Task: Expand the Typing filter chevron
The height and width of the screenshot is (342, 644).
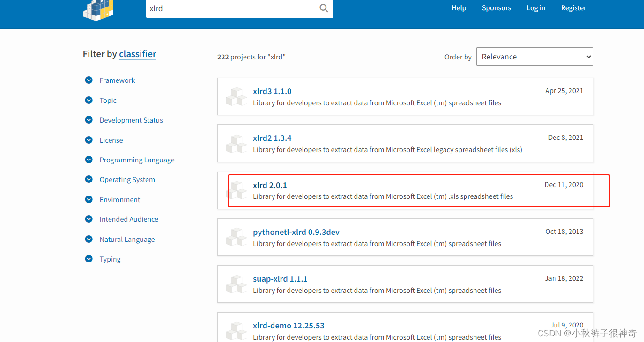Action: pyautogui.click(x=89, y=259)
